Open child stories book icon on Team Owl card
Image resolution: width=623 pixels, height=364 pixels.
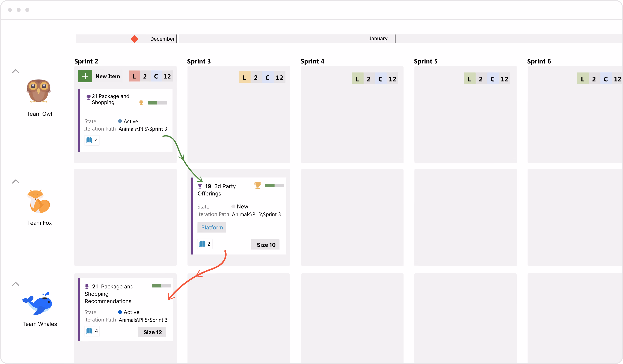coord(89,140)
